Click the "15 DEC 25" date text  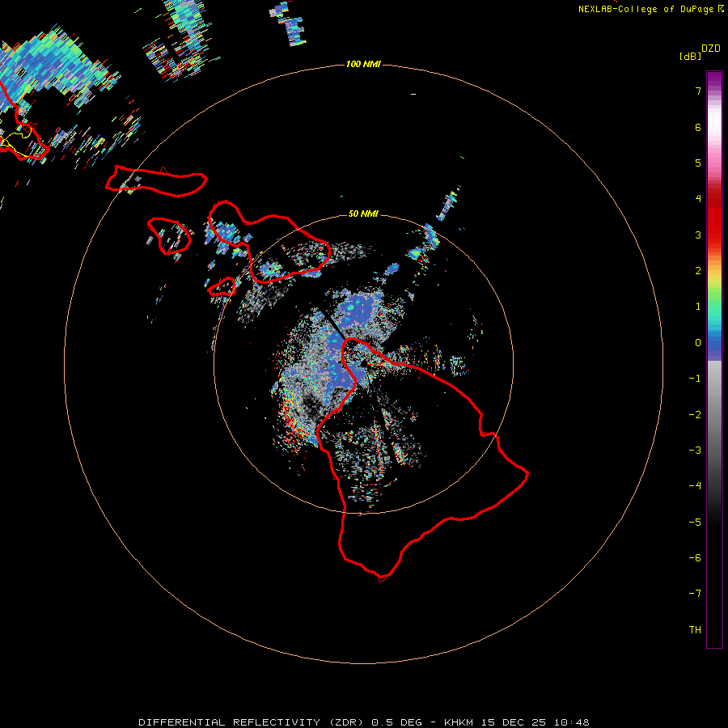coord(515,722)
